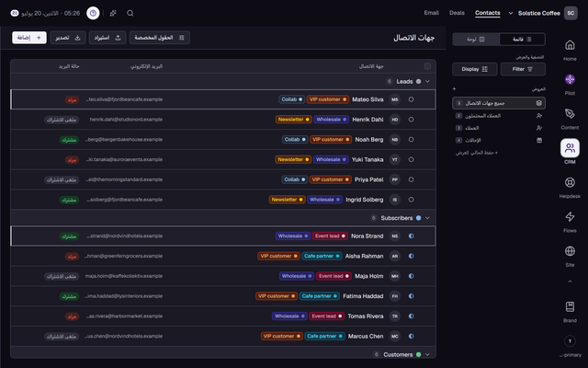The image size is (588, 368).
Task: Open the Brand book icon
Action: pos(570,311)
